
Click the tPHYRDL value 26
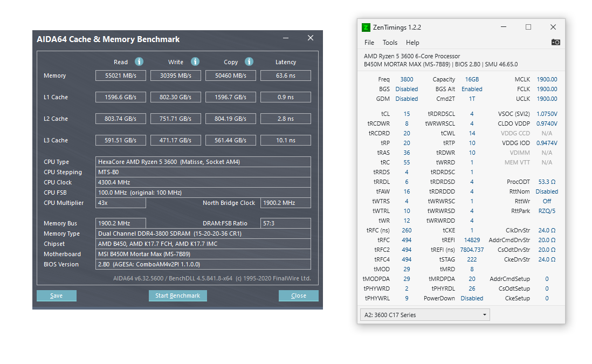click(x=472, y=289)
